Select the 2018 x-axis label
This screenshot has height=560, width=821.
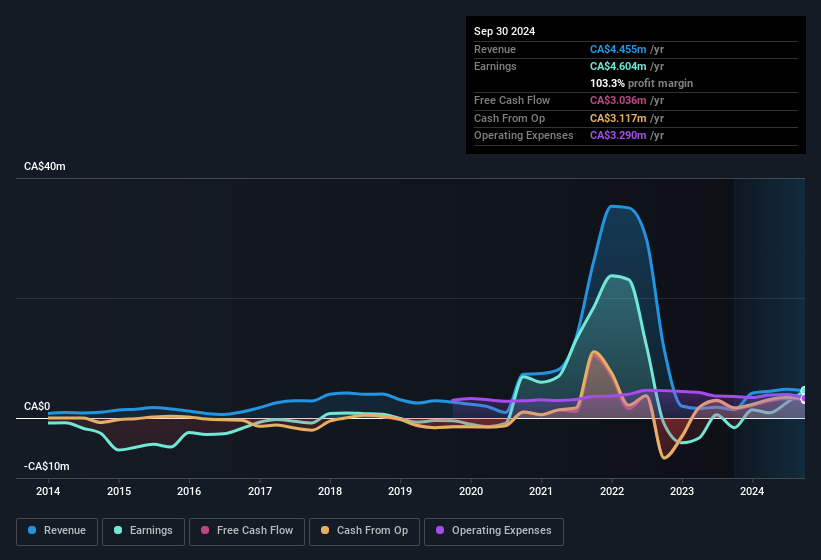(330, 491)
